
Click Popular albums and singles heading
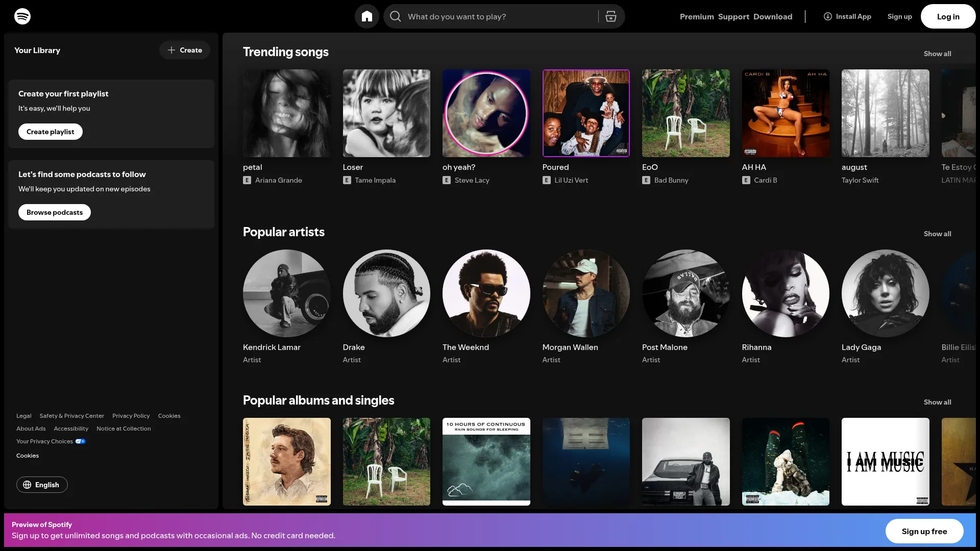pyautogui.click(x=318, y=400)
